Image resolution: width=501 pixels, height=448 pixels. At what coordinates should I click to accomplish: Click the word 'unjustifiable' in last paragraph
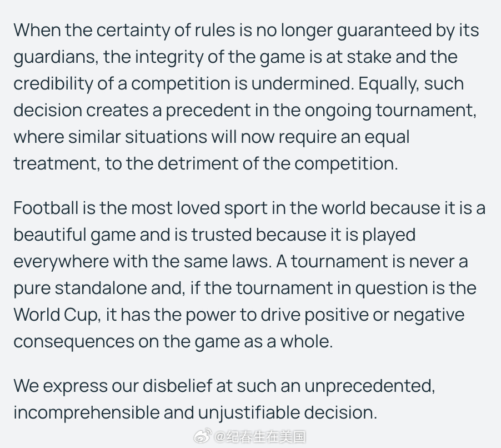click(249, 413)
